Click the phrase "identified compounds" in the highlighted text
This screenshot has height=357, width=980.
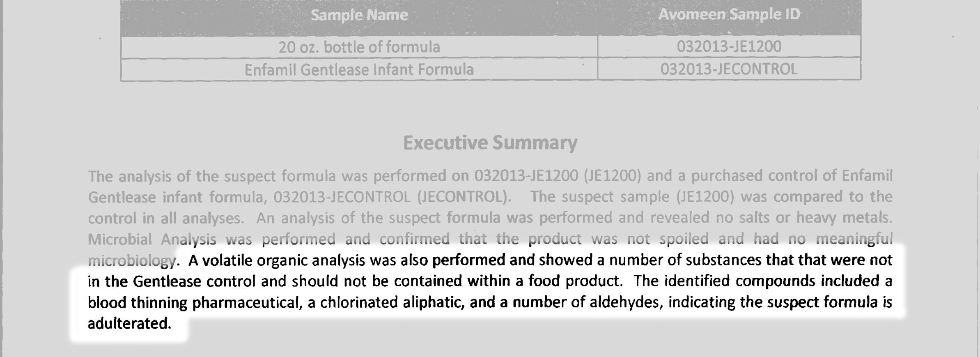pos(740,281)
